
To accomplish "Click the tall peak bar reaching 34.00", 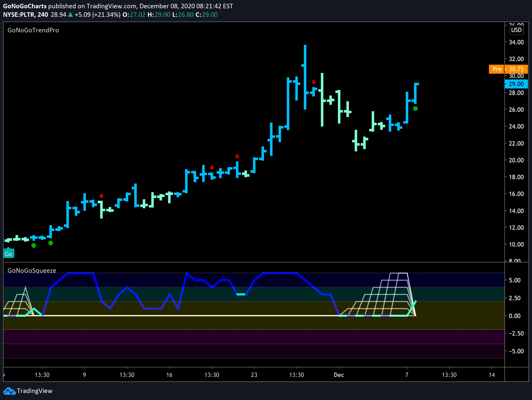I will (305, 77).
